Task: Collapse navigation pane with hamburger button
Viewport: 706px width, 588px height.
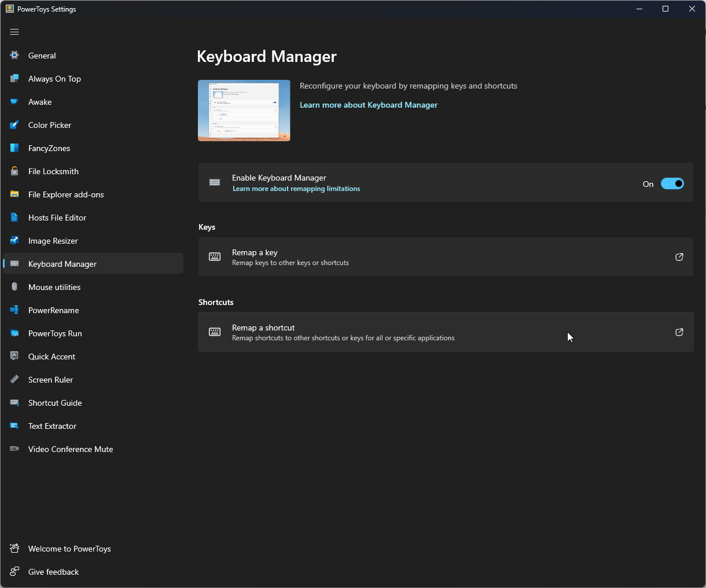Action: [14, 32]
